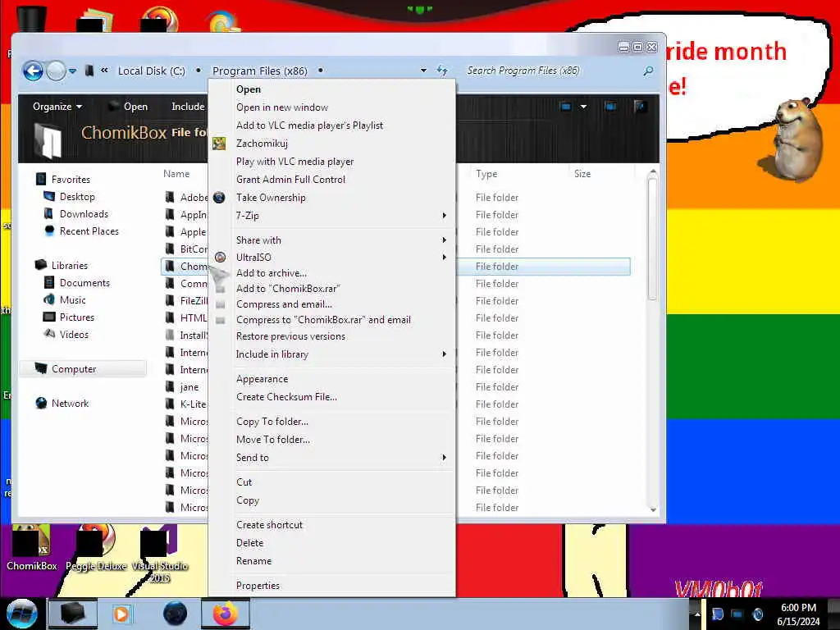Viewport: 840px width, 630px height.
Task: Click the UltraISO disc icon
Action: point(220,257)
